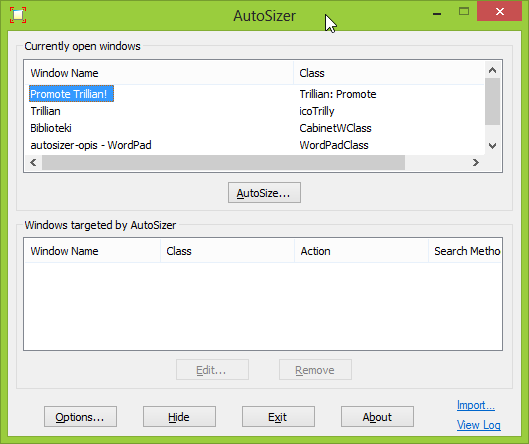Select the autosizer-opis - WordPad entry
The width and height of the screenshot is (529, 444).
(91, 145)
